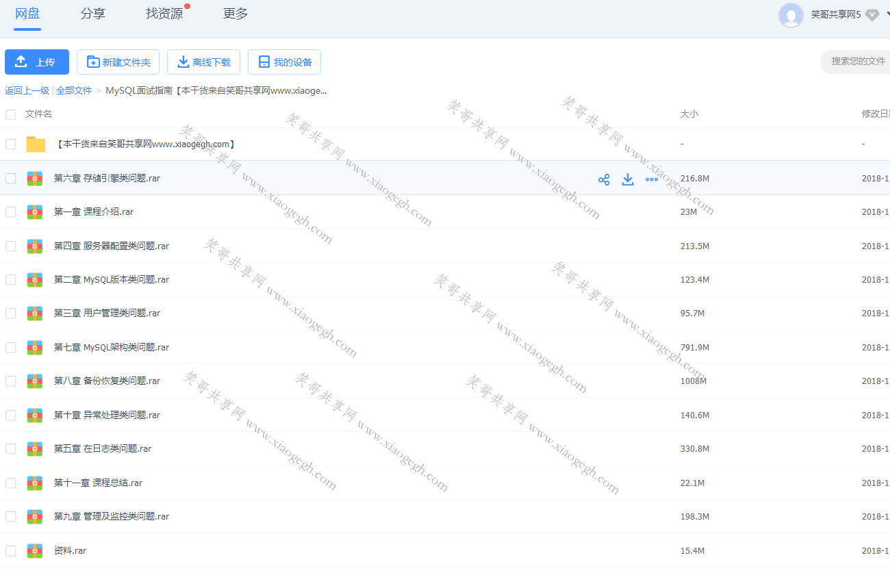
Task: Check the box for 第七章 MySQL架构类问题.rar
Action: [10, 348]
